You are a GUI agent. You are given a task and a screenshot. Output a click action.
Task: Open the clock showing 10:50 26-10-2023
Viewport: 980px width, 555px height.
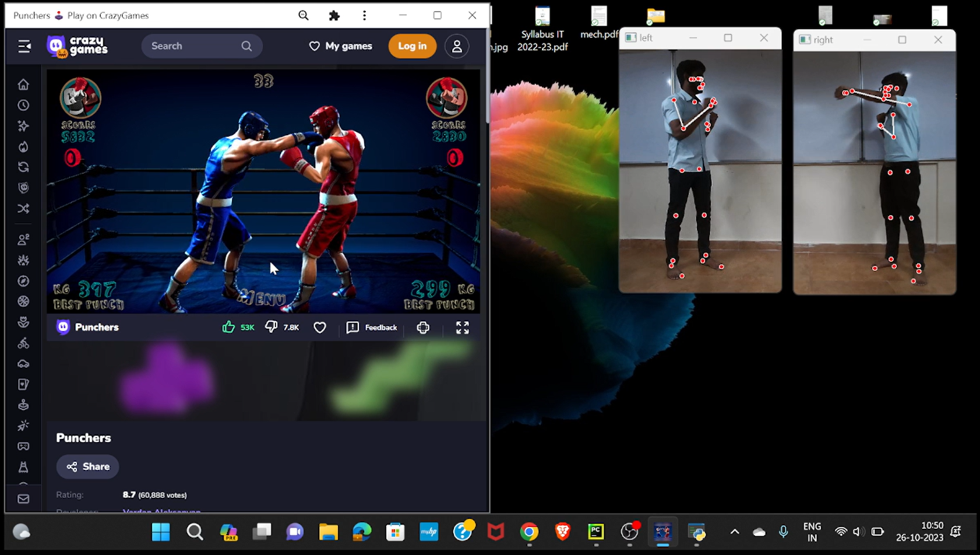[920, 532]
